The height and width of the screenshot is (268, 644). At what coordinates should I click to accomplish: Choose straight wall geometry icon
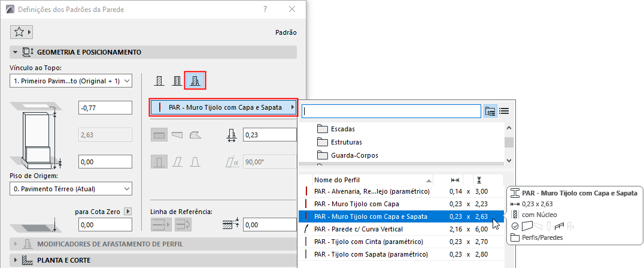point(159,135)
